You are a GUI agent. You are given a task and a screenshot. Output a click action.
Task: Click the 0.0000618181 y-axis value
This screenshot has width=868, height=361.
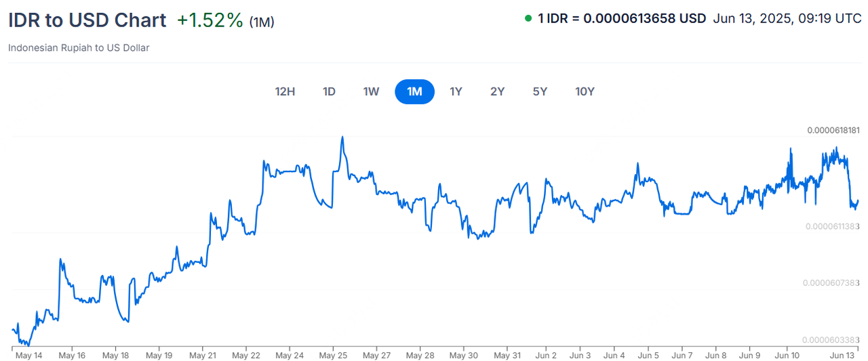pyautogui.click(x=833, y=130)
